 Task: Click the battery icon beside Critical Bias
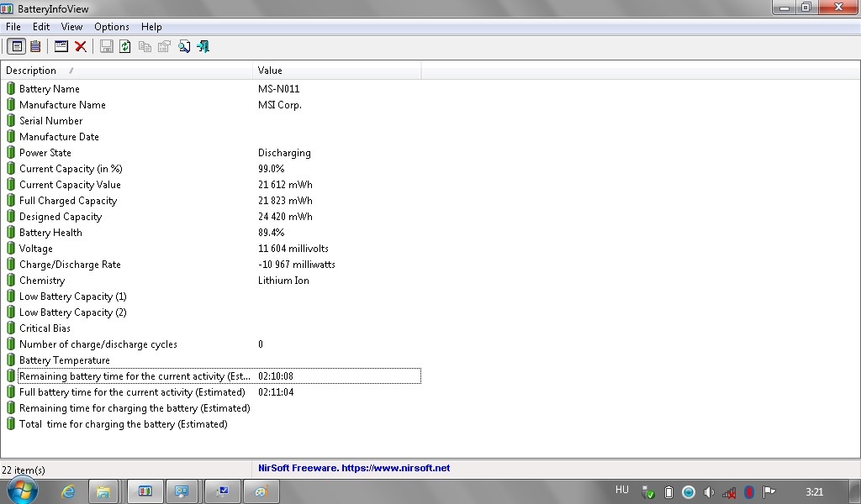coord(10,328)
